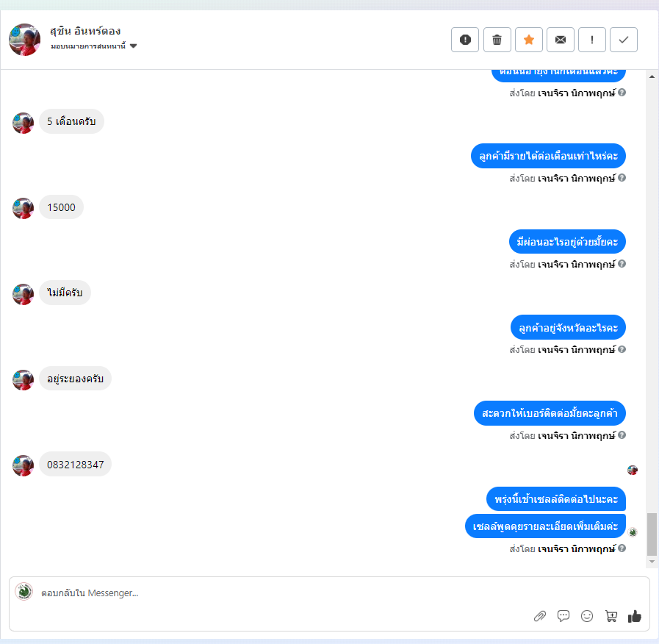
Task: Mark conversation unread with envelope icon
Action: tap(561, 40)
